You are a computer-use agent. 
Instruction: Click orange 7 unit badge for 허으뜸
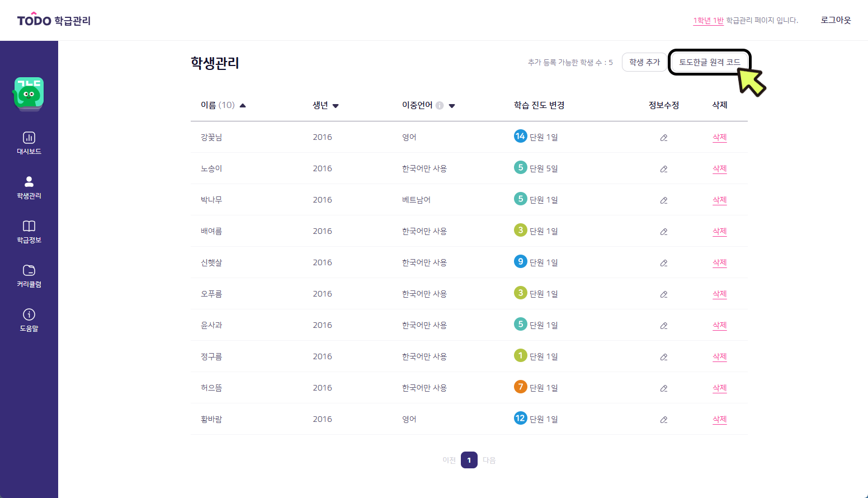point(520,387)
